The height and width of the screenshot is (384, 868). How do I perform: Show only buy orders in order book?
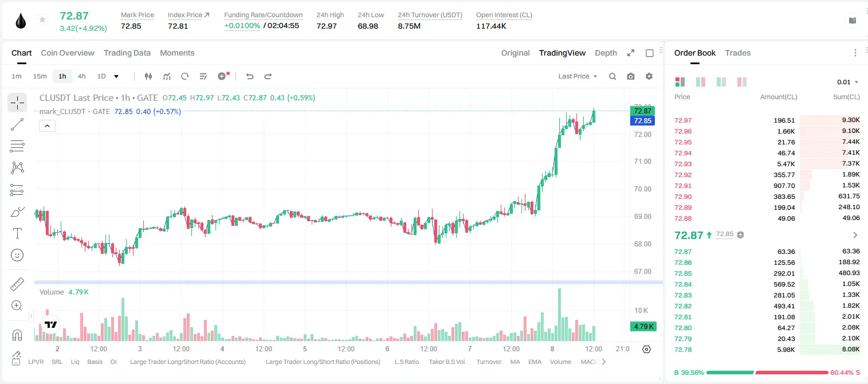(721, 82)
